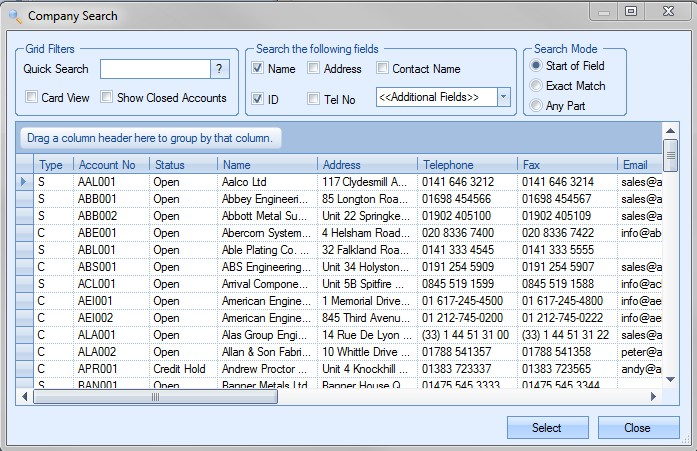Click the vertical scrollbar up arrow
Screen dimensions: 697x451
click(x=671, y=131)
